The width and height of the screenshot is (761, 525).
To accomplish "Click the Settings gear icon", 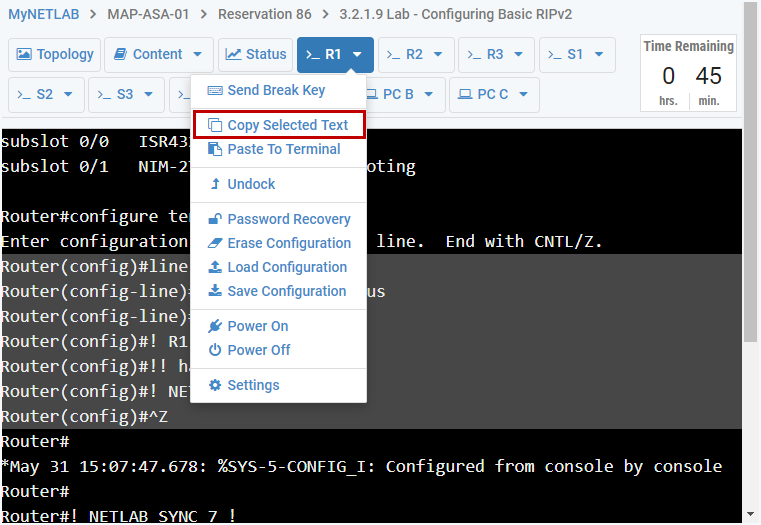I will point(215,386).
